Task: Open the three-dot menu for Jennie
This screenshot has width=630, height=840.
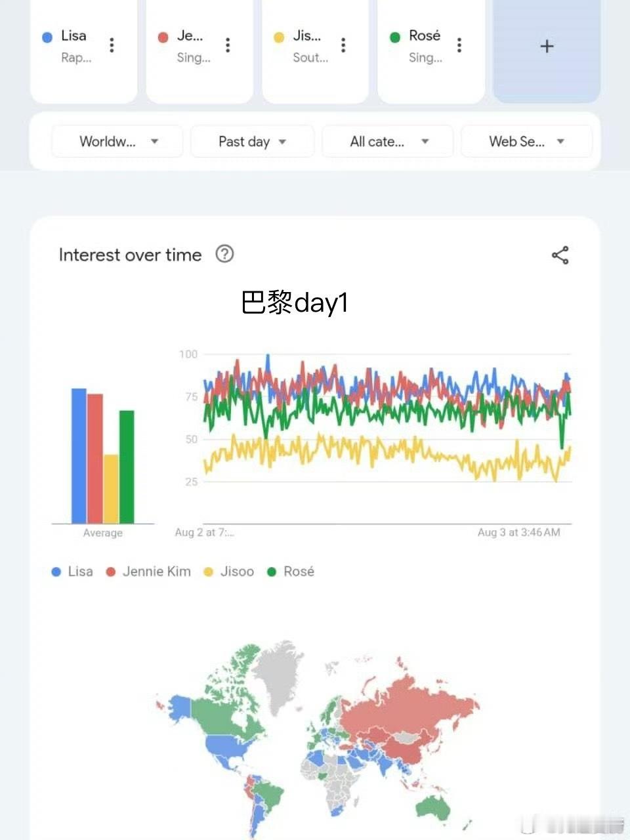Action: 228,45
